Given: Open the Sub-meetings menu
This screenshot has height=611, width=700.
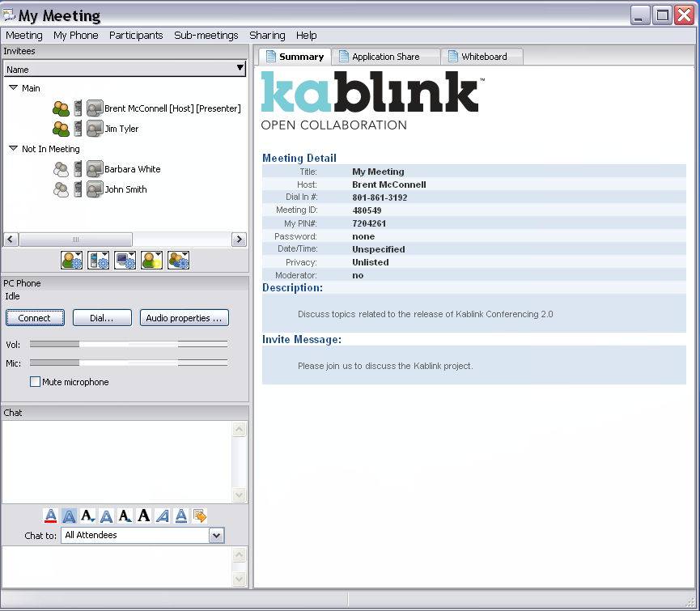Looking at the screenshot, I should coord(208,36).
